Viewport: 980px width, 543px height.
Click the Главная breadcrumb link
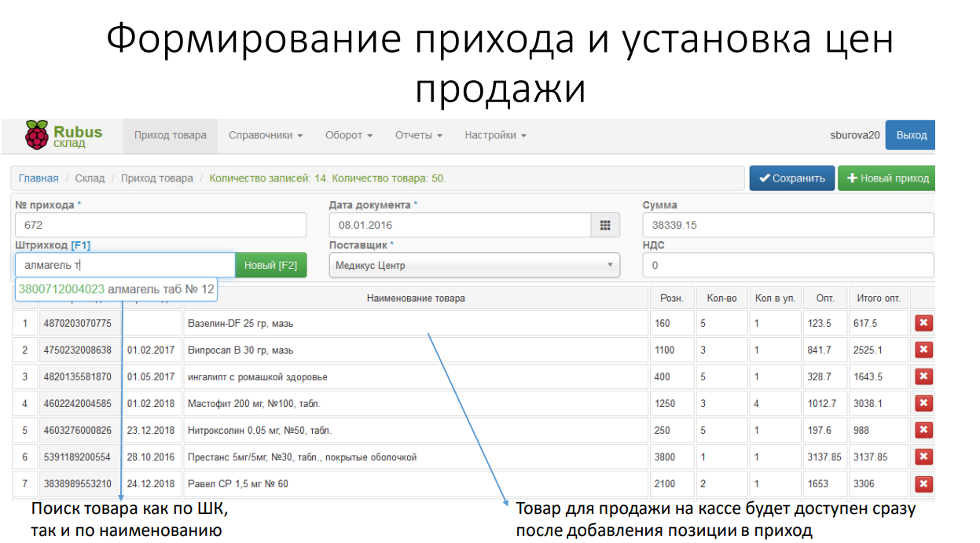click(39, 178)
